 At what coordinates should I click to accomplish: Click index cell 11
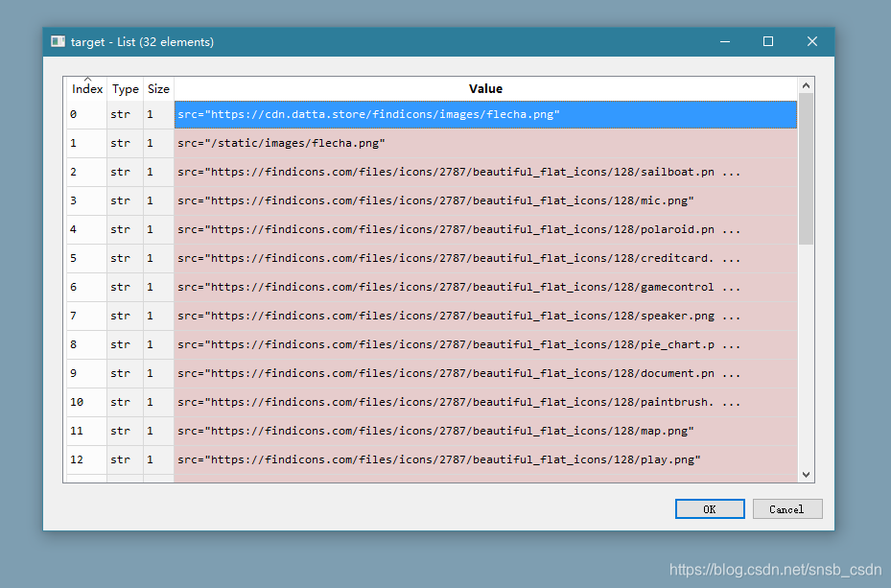(87, 432)
